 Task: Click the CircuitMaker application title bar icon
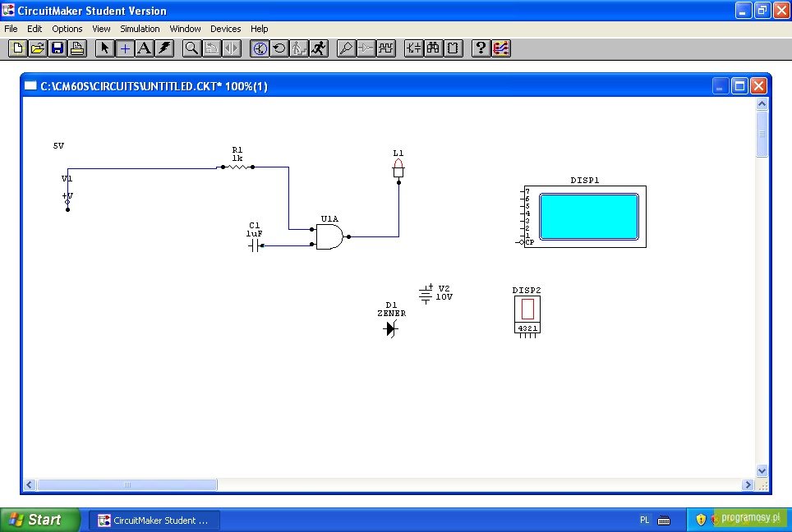[8, 10]
